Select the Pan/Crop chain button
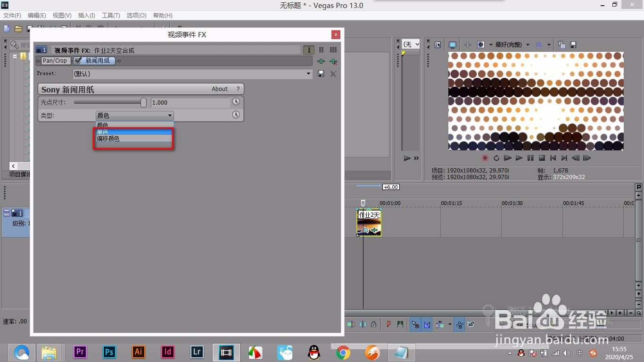644x362 pixels. pos(55,60)
